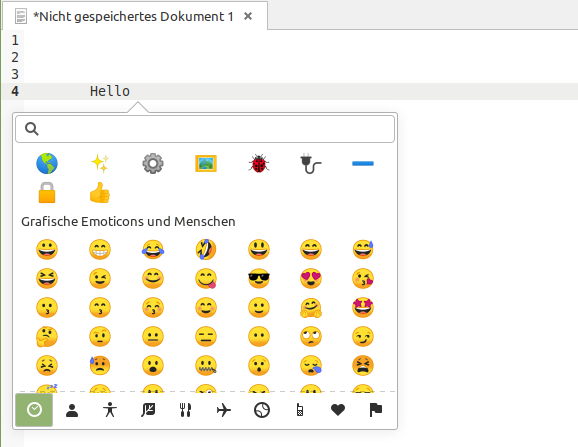Image resolution: width=578 pixels, height=447 pixels.
Task: Choose the sunglasses face emoji
Action: tap(259, 279)
